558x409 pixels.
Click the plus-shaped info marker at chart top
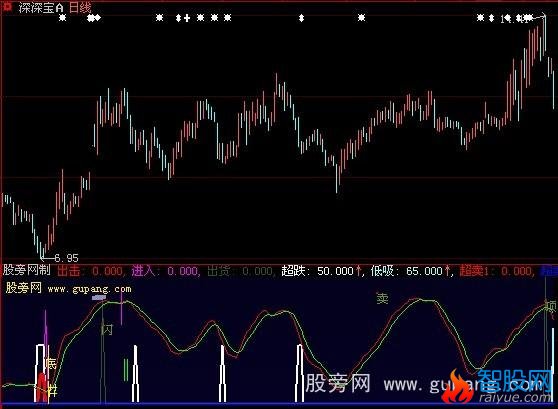point(187,18)
